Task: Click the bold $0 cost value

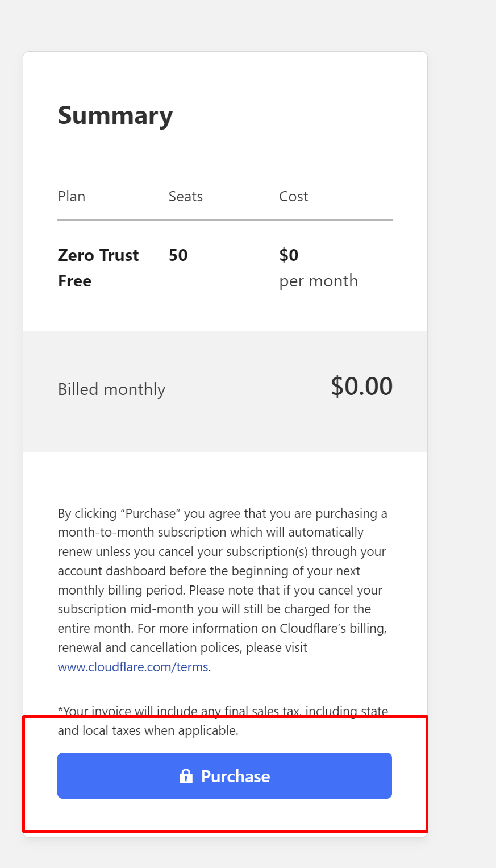Action: pyautogui.click(x=289, y=255)
